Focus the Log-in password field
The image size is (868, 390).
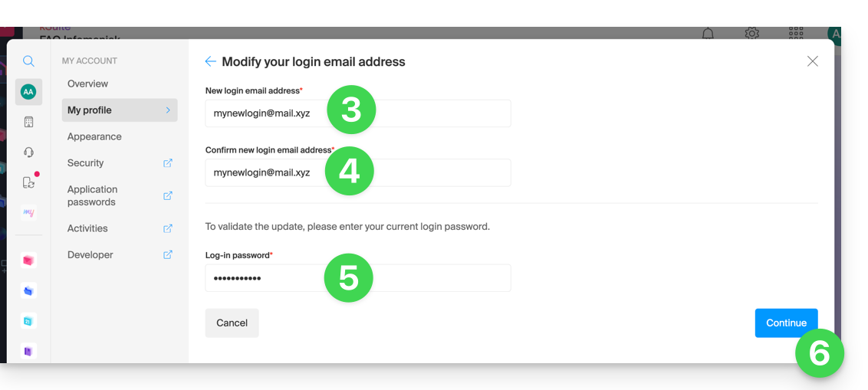click(x=358, y=277)
